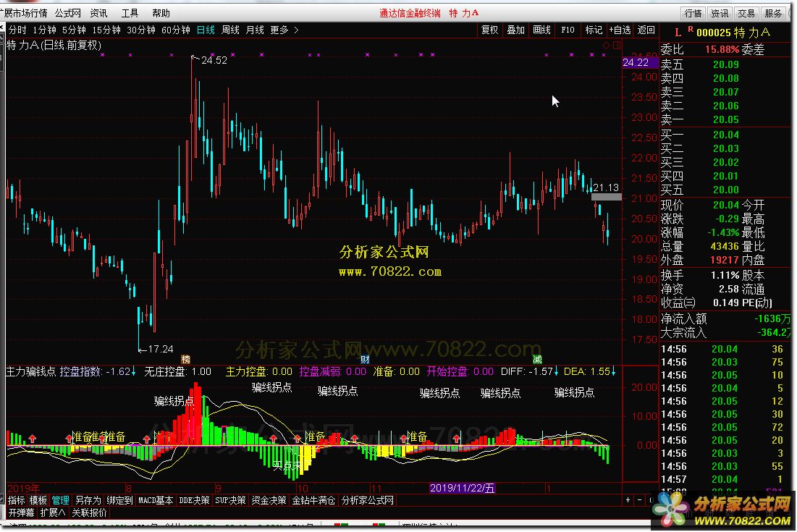This screenshot has height=532, width=797.
Task: Click the 卖五 20.09 ask row
Action: click(x=725, y=65)
